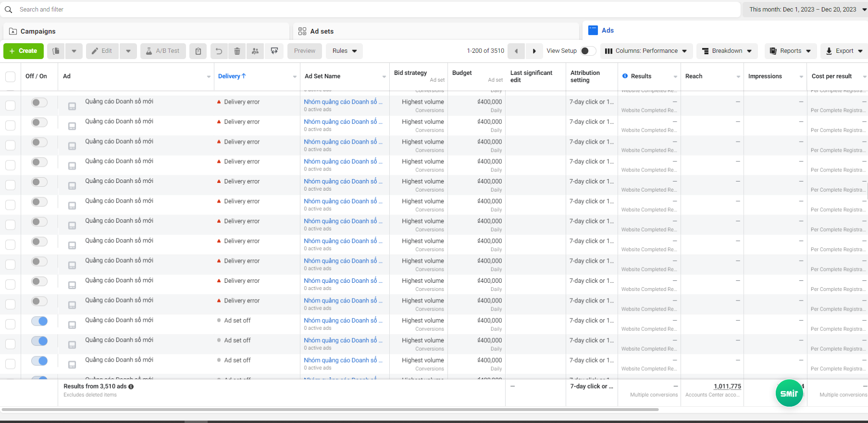Click the Results from 3,510 ads summary
Viewport: 868px width, 423px height.
click(95, 387)
